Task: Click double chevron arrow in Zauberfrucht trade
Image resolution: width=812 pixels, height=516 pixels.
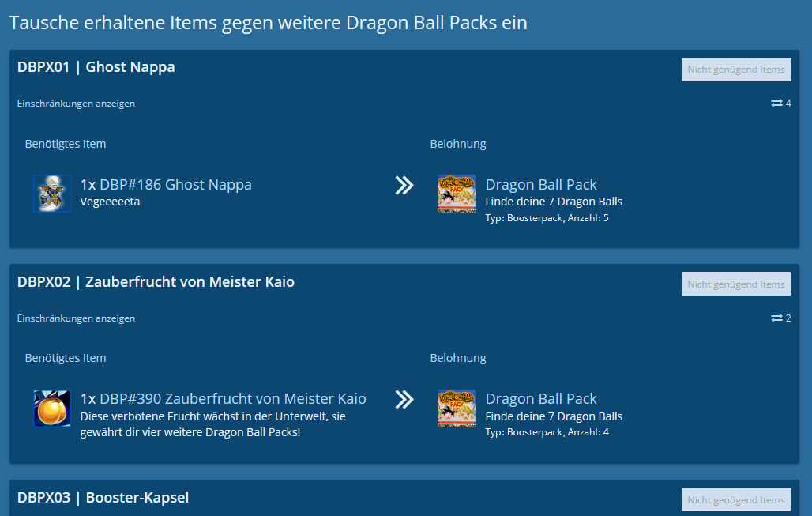Action: tap(404, 400)
